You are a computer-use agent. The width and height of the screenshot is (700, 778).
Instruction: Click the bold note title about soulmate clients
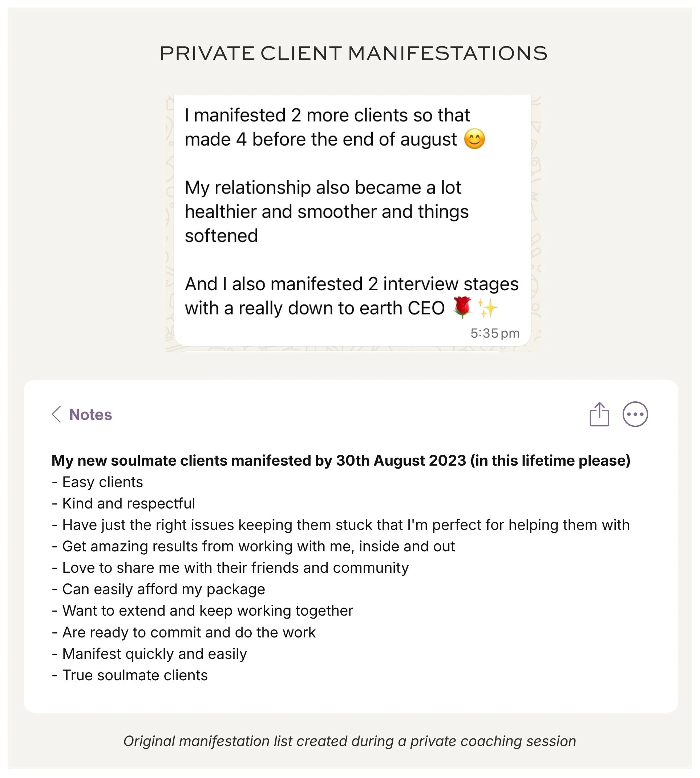click(x=341, y=460)
